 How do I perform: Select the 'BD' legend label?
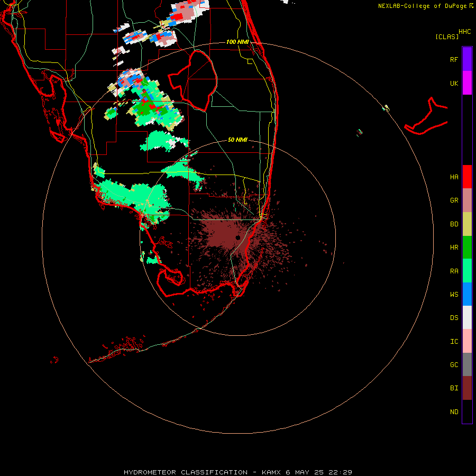[x=454, y=224]
